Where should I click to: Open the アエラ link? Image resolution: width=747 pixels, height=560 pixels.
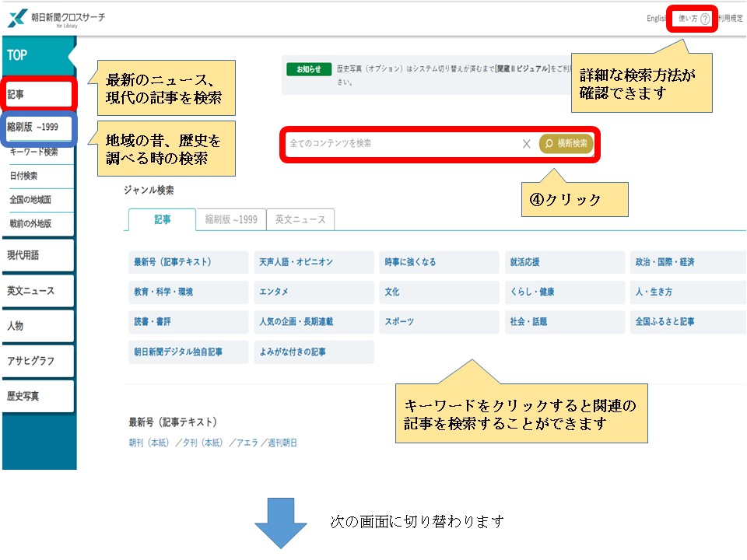[x=247, y=443]
